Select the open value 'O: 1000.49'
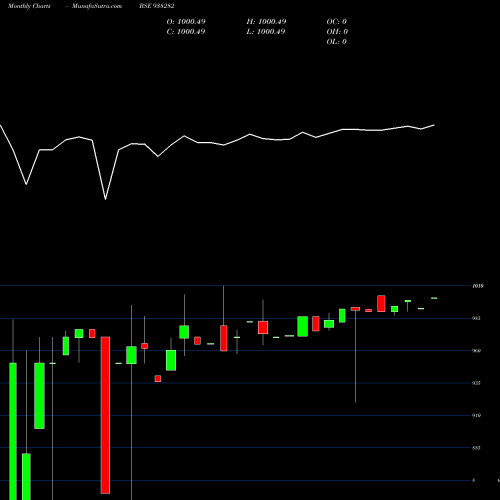The image size is (500, 500). pos(186,22)
